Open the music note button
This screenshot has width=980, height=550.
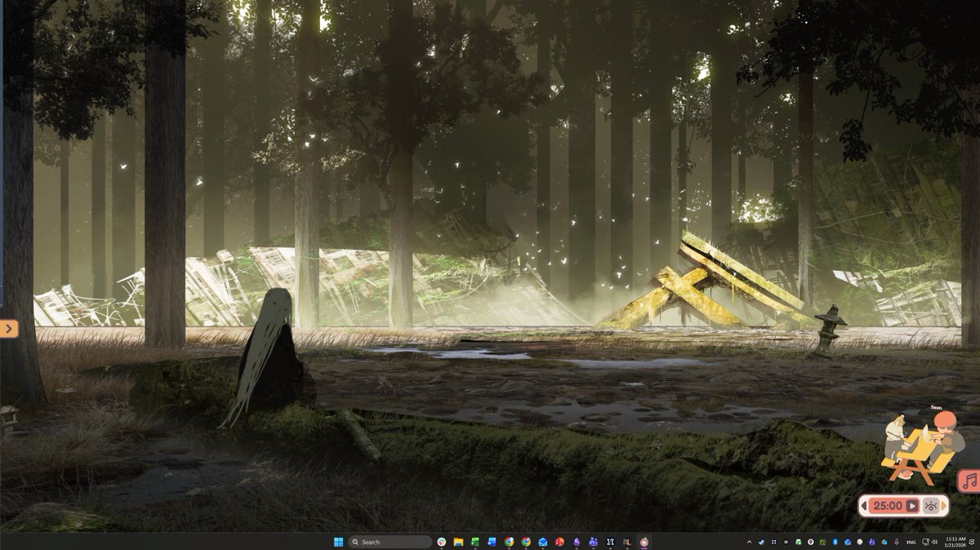(x=969, y=481)
